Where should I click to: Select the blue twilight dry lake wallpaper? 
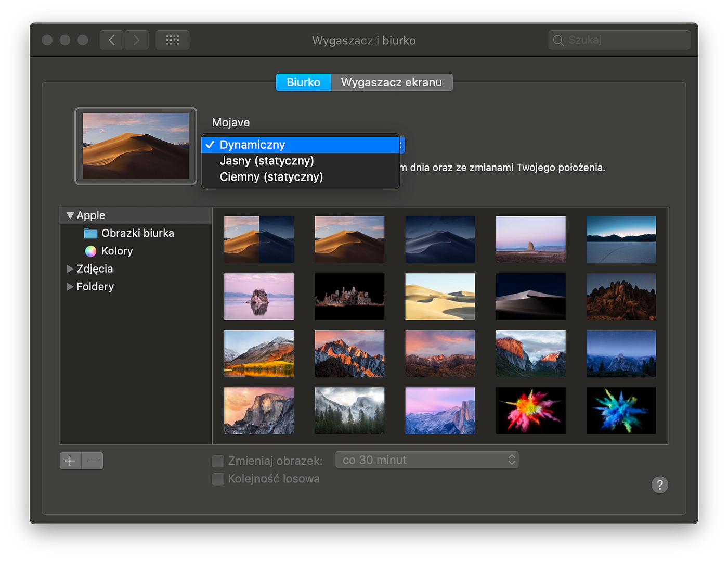pos(621,239)
